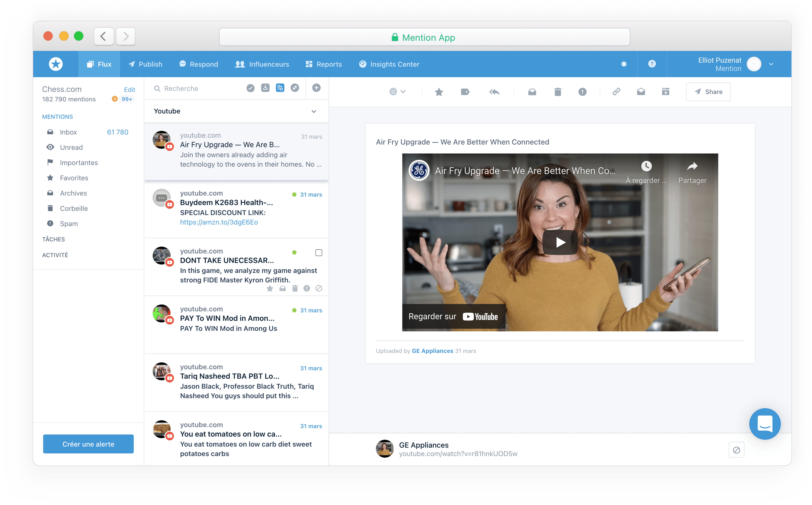Screen dimensions: 812x505
Task: Open the amzn.to/3dgE6Eo link
Action: [219, 222]
